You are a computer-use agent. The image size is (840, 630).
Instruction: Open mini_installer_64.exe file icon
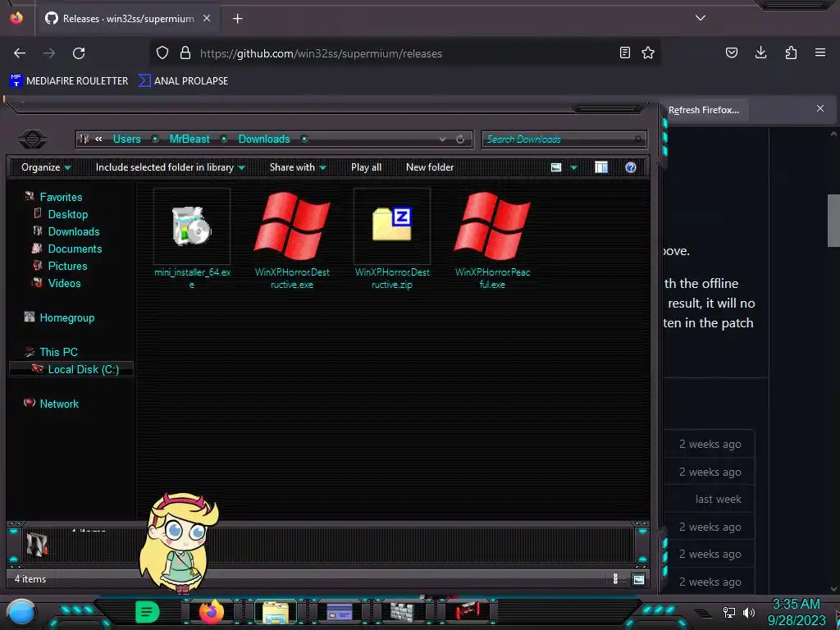pyautogui.click(x=192, y=226)
